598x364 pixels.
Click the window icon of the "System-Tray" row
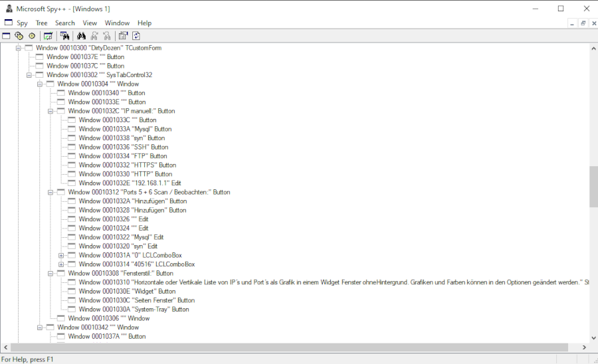72,309
